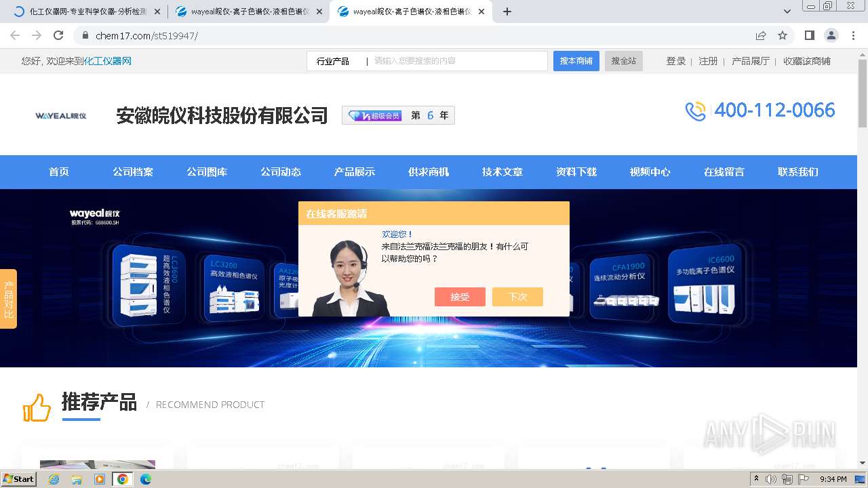Open the 资料下载 nav item
Viewport: 868px width, 488px height.
576,172
